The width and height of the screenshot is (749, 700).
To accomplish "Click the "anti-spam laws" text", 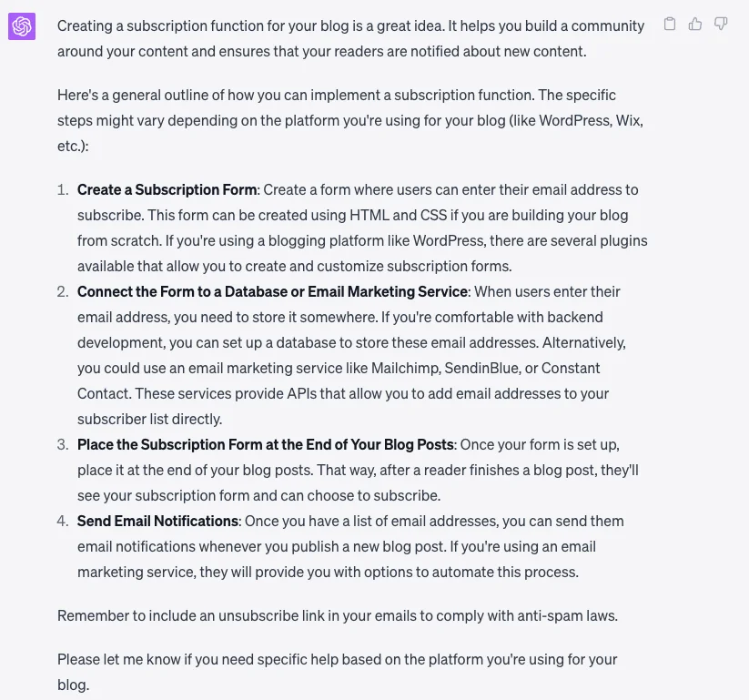I will coord(568,615).
